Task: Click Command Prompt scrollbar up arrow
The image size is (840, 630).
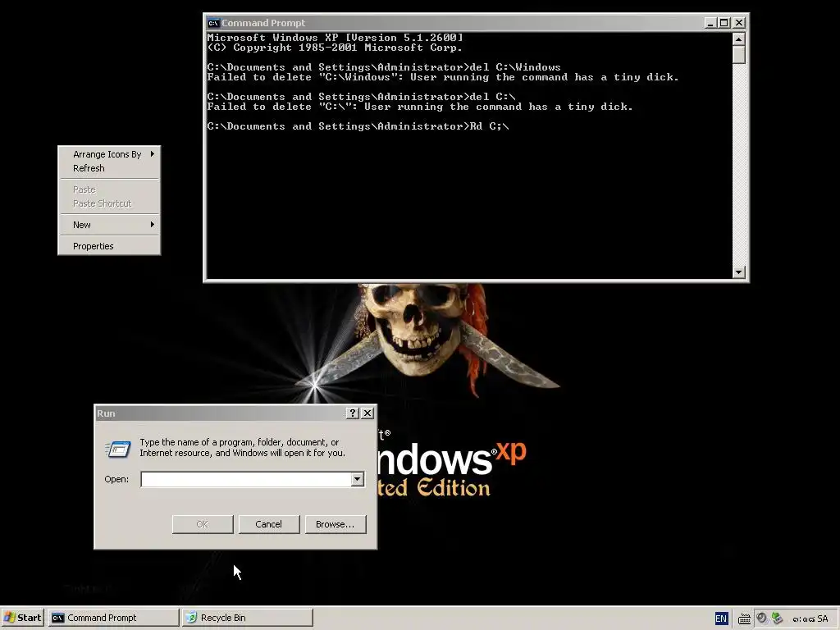Action: [739, 39]
